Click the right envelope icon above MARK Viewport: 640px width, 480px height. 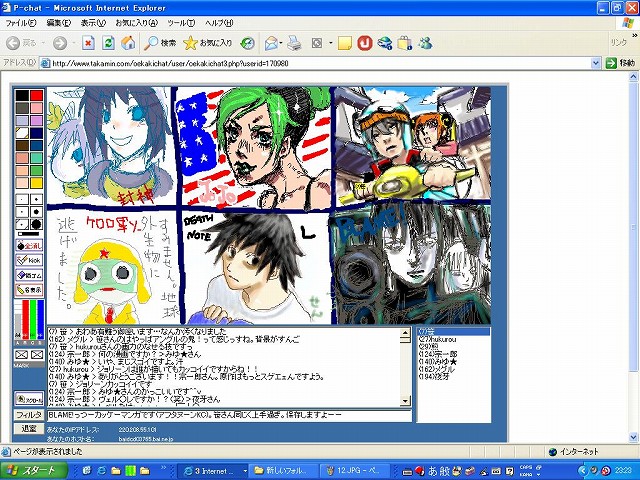tap(37, 355)
